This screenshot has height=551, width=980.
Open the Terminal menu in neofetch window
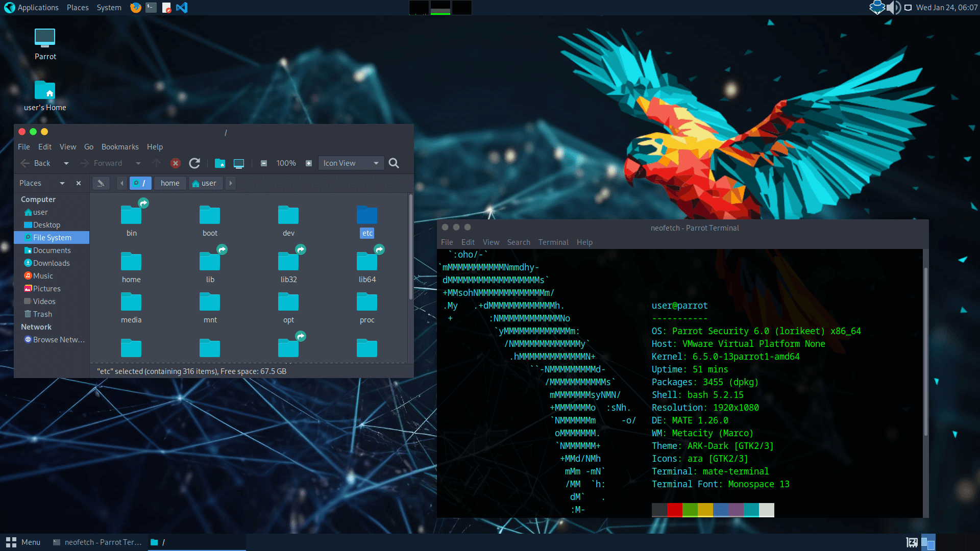[553, 241]
